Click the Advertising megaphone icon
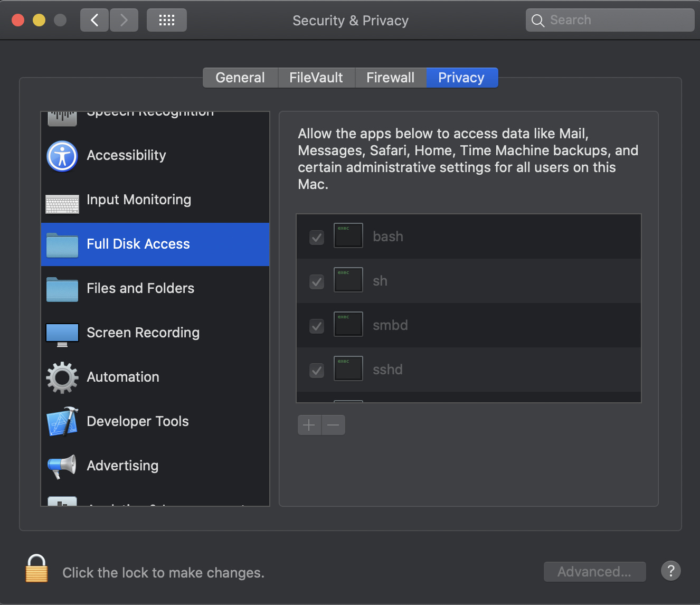 click(62, 466)
